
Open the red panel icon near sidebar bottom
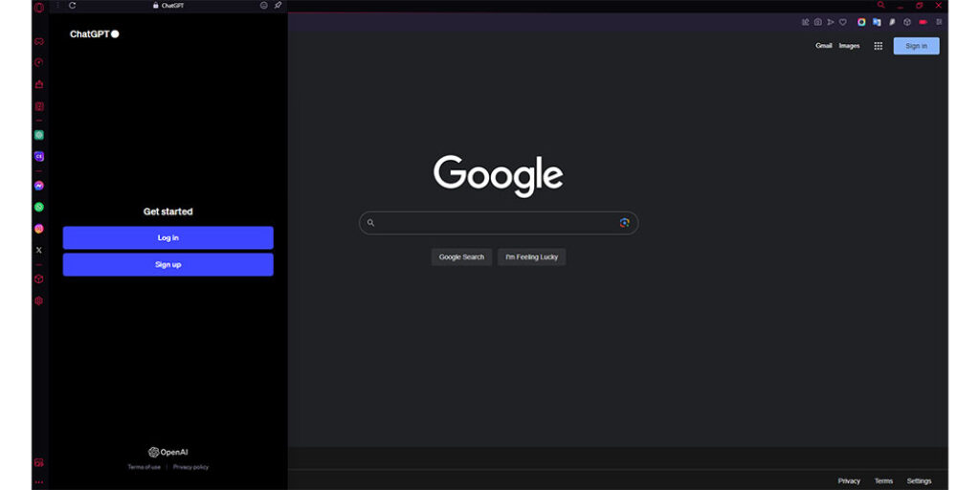pyautogui.click(x=38, y=463)
